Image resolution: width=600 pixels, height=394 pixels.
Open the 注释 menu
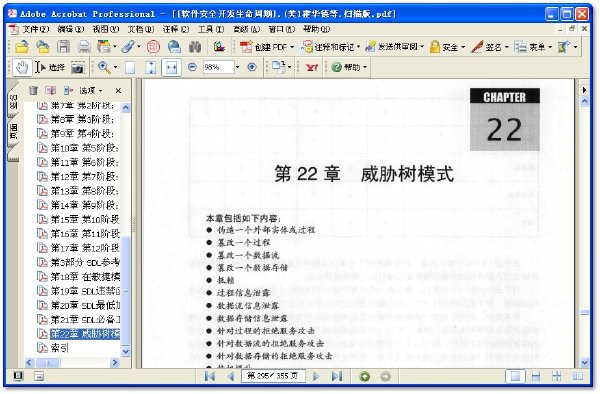click(x=176, y=29)
